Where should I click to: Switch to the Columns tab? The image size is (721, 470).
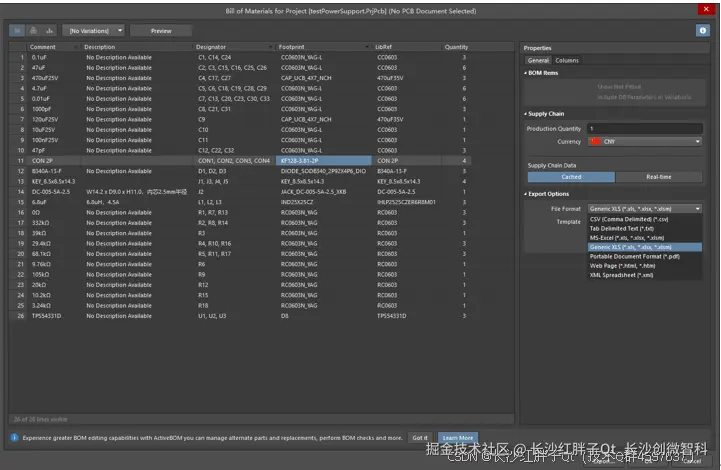pos(566,60)
